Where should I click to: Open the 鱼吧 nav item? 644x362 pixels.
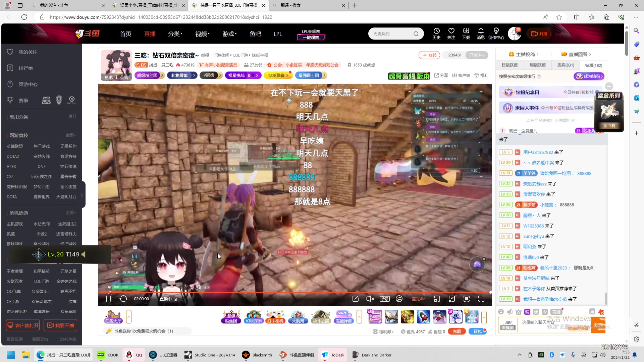(255, 34)
